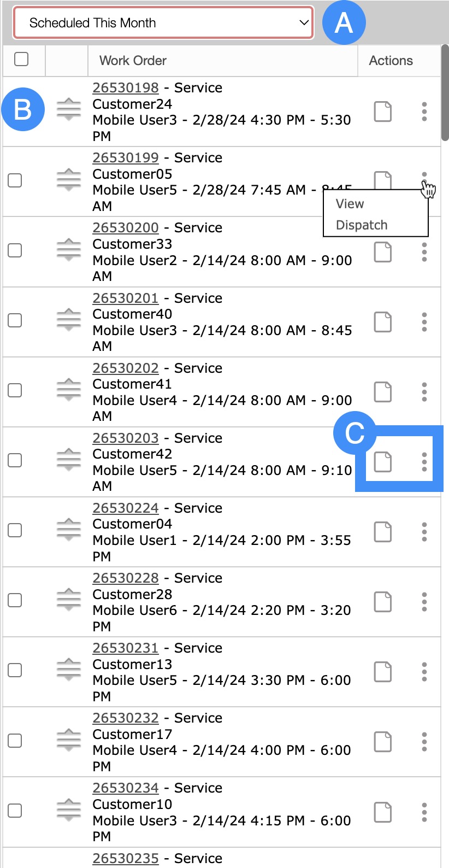The image size is (449, 868).
Task: Click the document icon for Customer10 row
Action: tap(382, 812)
